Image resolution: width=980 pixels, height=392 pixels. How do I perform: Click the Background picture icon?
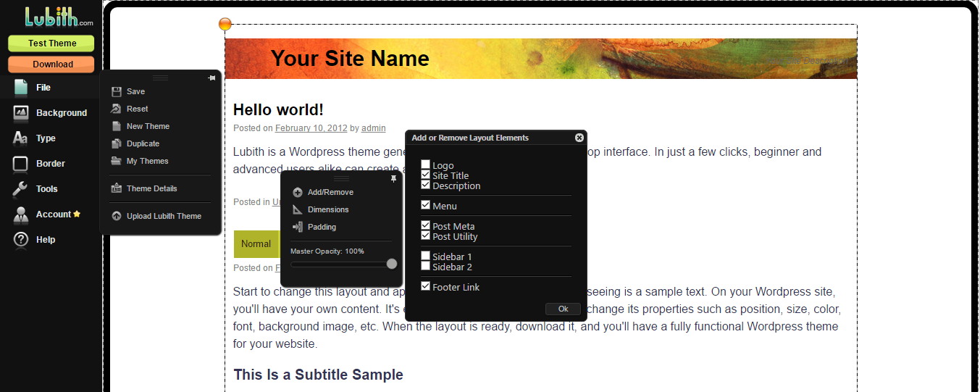(21, 112)
